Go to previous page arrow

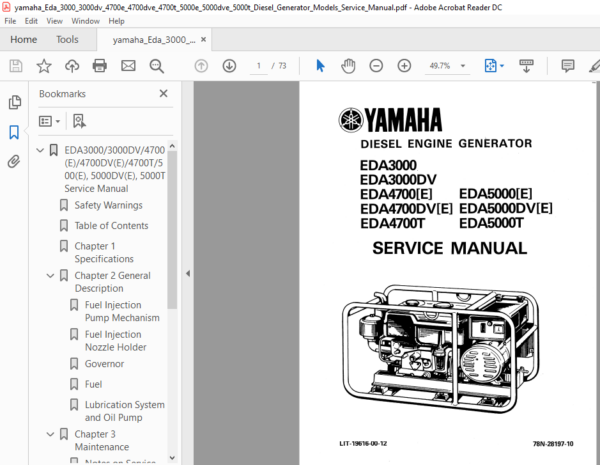click(201, 66)
